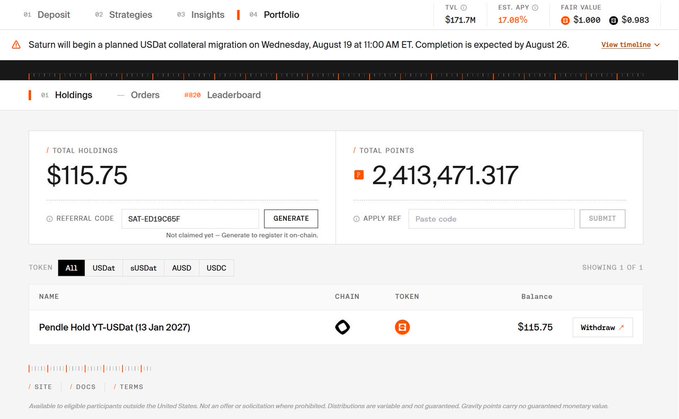Filter tokens by AUSD

[x=181, y=268]
